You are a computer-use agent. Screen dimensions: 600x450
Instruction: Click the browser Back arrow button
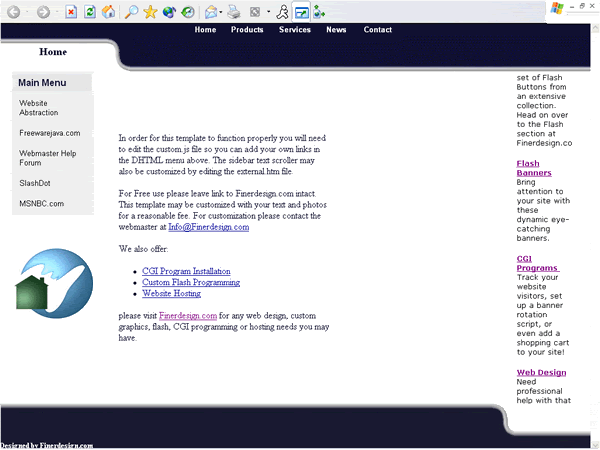14,12
